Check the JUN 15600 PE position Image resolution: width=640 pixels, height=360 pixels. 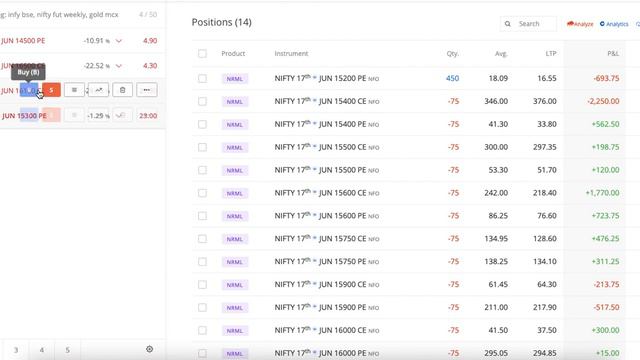(202, 216)
